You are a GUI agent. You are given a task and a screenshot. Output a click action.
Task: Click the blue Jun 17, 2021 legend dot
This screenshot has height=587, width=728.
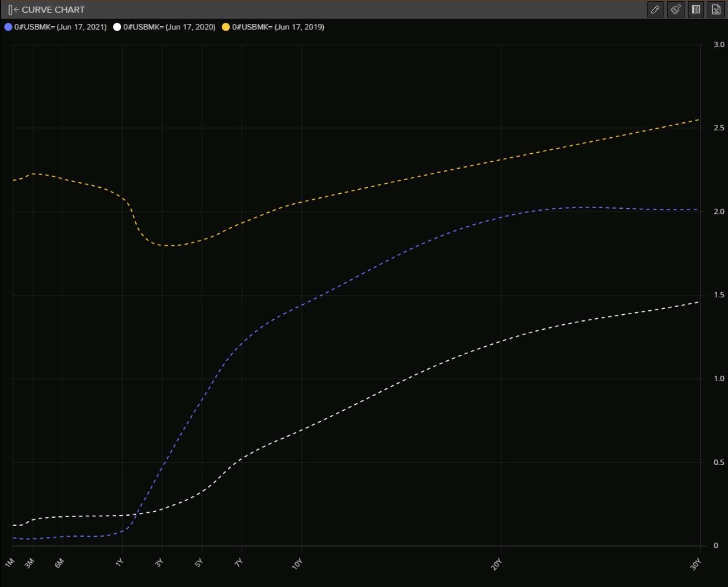pos(8,27)
